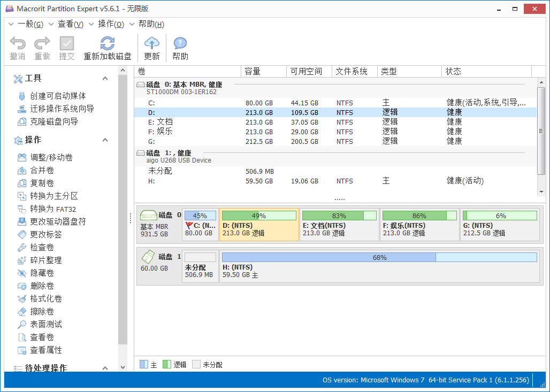
Task: Select 调整/移动卷 operation
Action: point(51,158)
